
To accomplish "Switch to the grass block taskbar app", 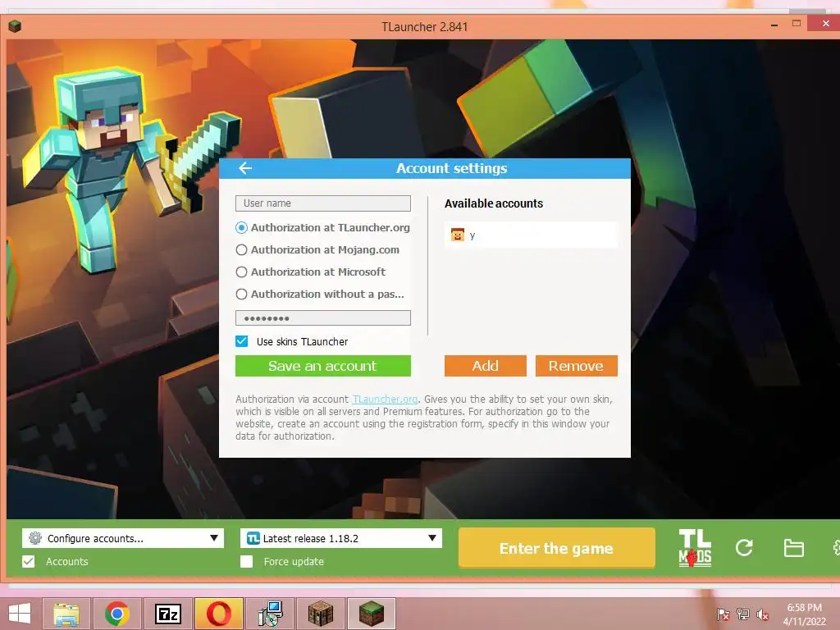I will click(372, 614).
